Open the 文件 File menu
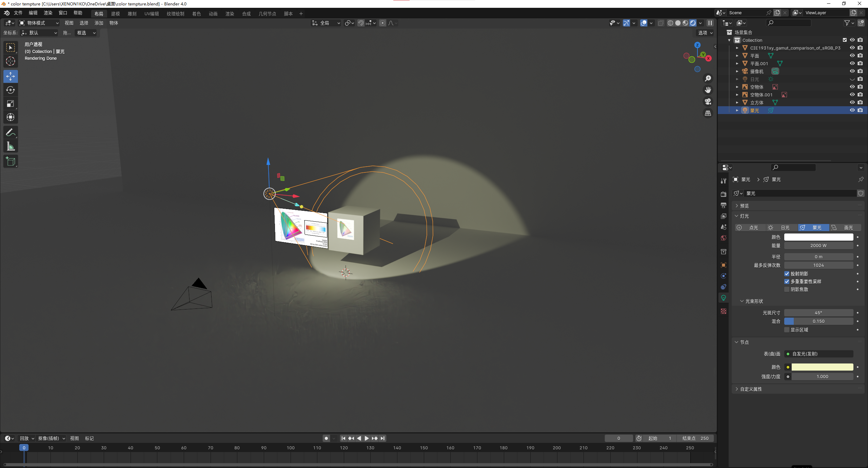The height and width of the screenshot is (468, 868). coord(18,13)
